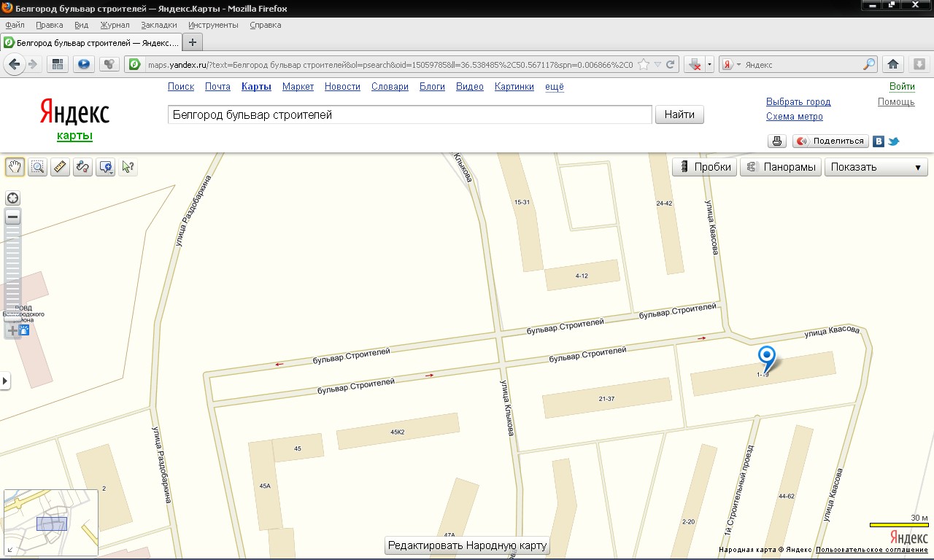The width and height of the screenshot is (934, 560).
Task: Click the green site identity icon
Action: (x=134, y=64)
